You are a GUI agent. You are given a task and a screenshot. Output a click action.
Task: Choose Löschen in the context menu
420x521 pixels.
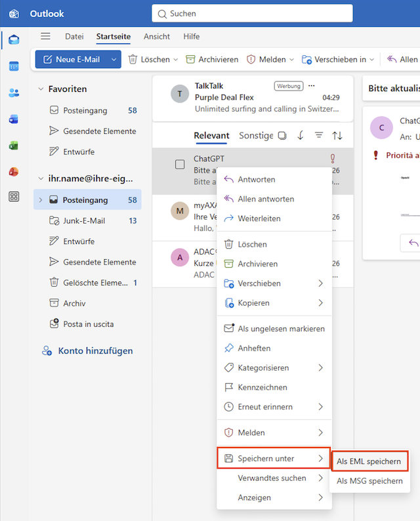click(x=274, y=245)
